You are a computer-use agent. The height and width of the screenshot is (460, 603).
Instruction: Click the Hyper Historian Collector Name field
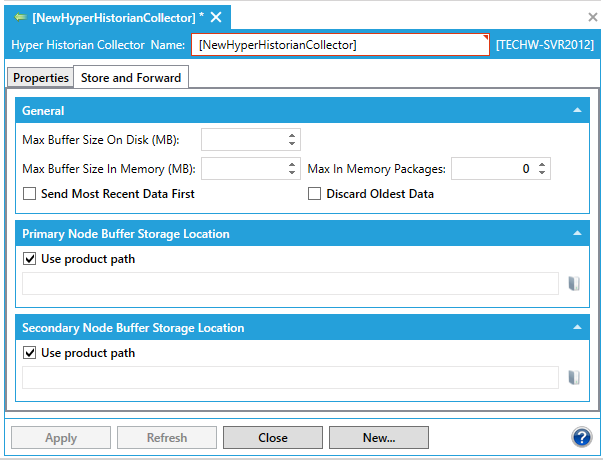click(x=340, y=45)
